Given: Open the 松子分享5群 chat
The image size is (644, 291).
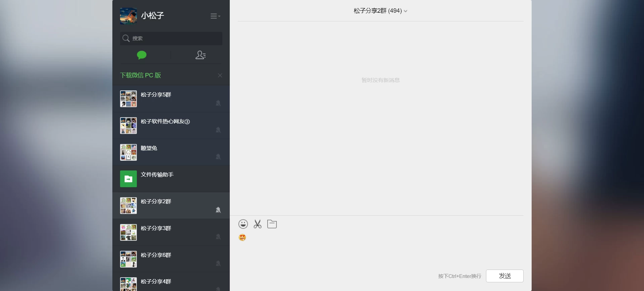Looking at the screenshot, I should click(x=171, y=99).
